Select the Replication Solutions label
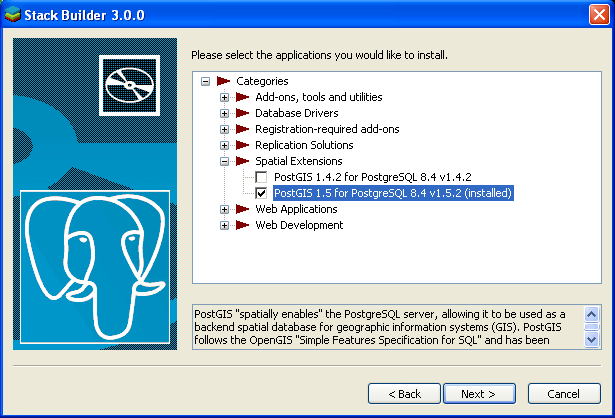This screenshot has height=418, width=615. tap(304, 145)
